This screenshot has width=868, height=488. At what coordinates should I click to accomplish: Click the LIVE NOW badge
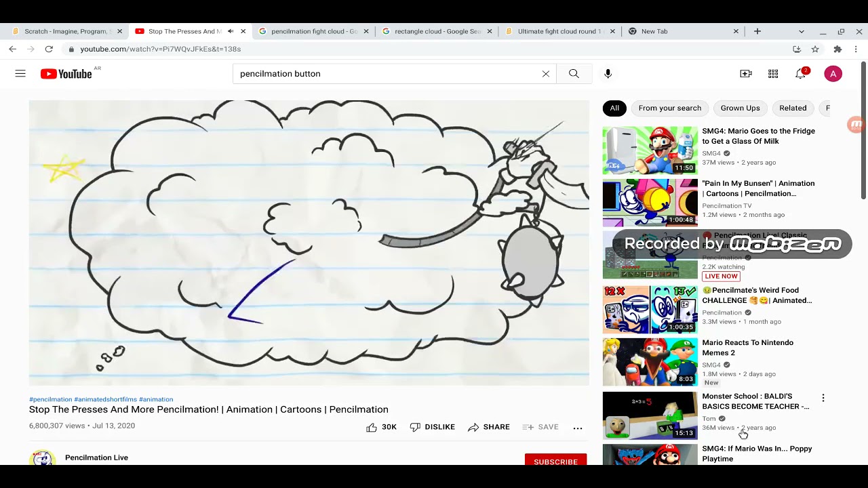tap(721, 277)
